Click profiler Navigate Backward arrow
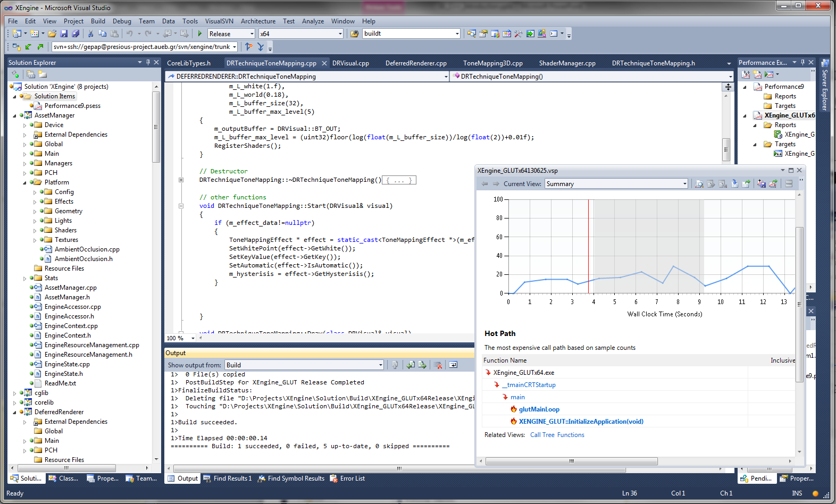Viewport: 836px width, 504px height. pos(484,183)
